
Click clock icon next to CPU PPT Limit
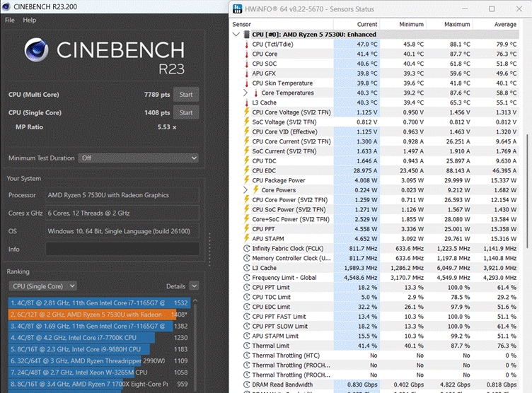(247, 288)
